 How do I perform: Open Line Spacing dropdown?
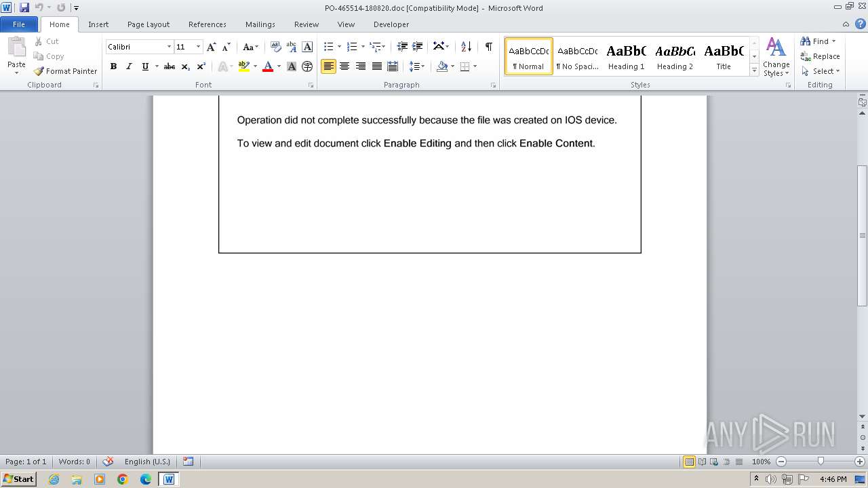417,66
